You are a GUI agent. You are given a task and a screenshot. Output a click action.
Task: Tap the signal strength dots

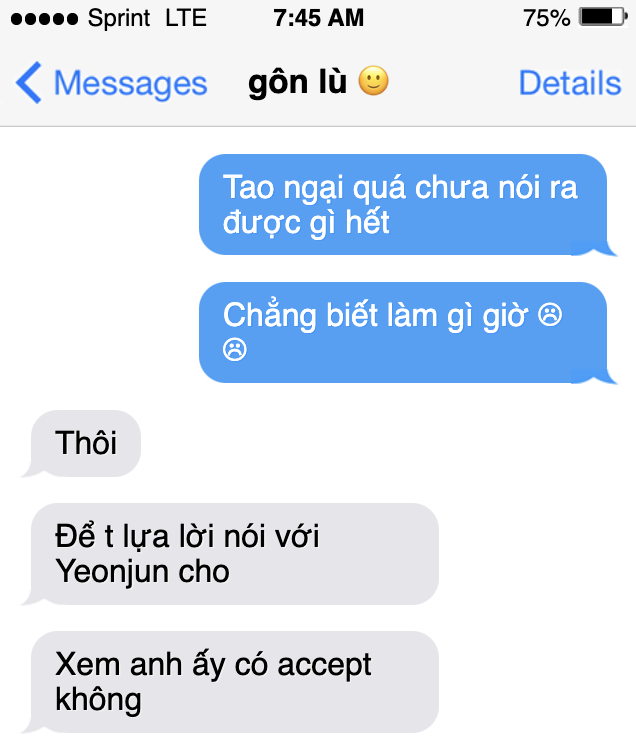point(44,19)
